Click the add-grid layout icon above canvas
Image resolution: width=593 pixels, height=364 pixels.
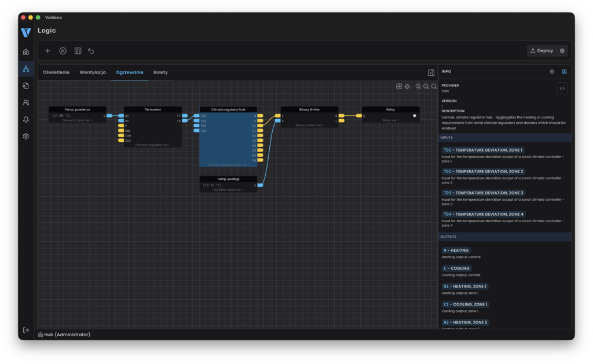(399, 86)
